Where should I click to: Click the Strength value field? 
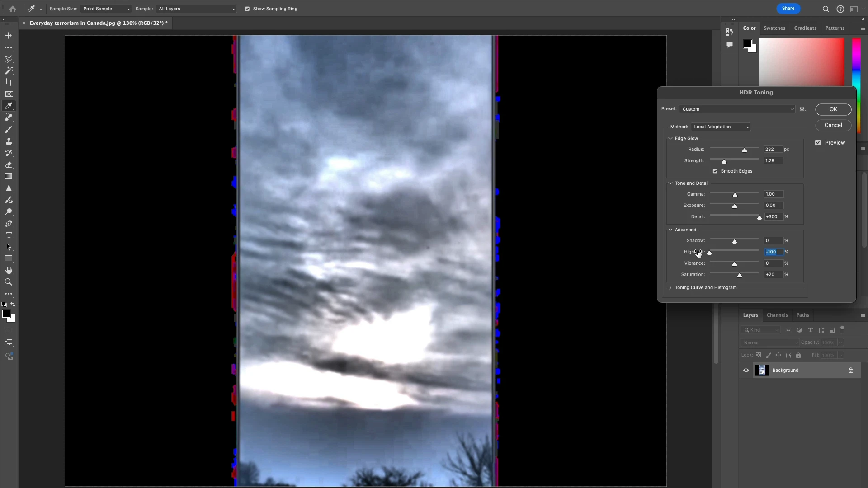pyautogui.click(x=774, y=160)
